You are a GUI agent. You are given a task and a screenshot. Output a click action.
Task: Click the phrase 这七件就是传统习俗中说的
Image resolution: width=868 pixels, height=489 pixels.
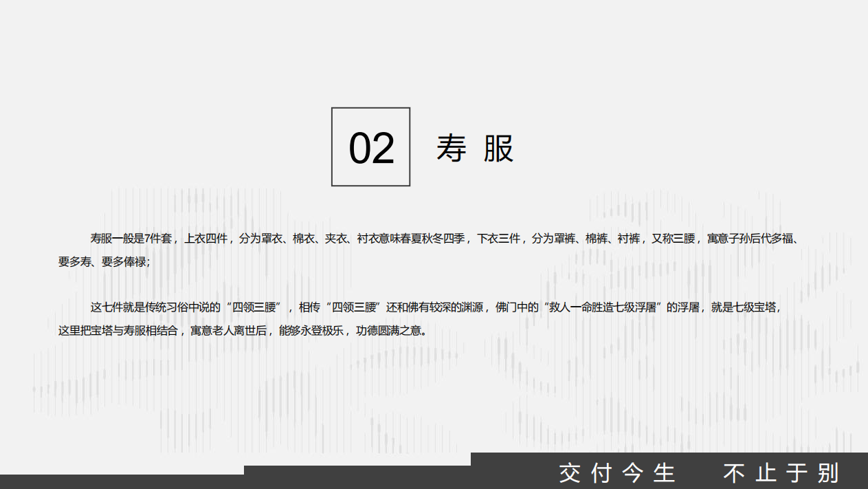point(155,307)
